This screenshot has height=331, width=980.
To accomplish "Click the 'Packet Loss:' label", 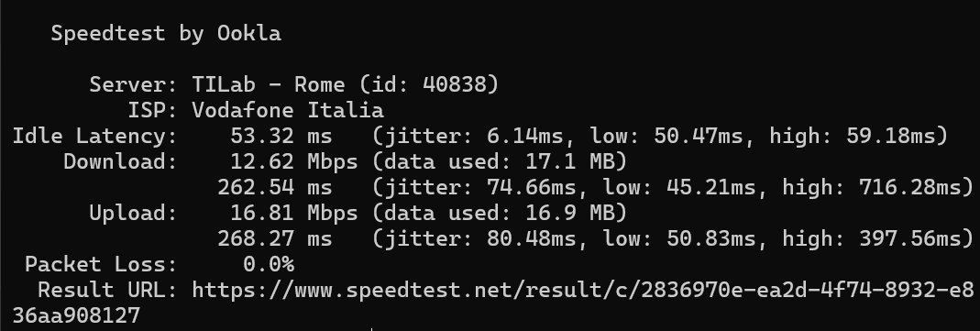I will 102,264.
